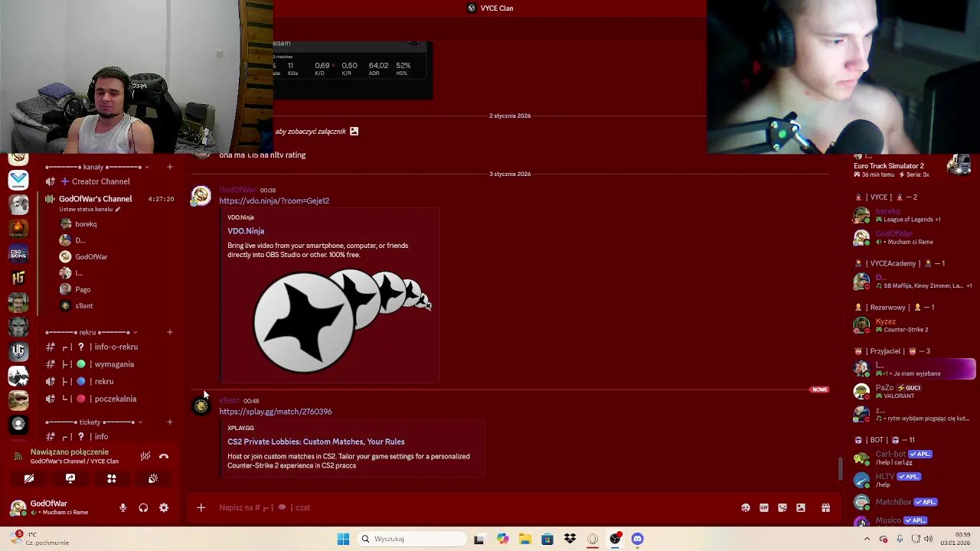This screenshot has width=980, height=551.
Task: Show hidden system tray icons
Action: [x=867, y=539]
